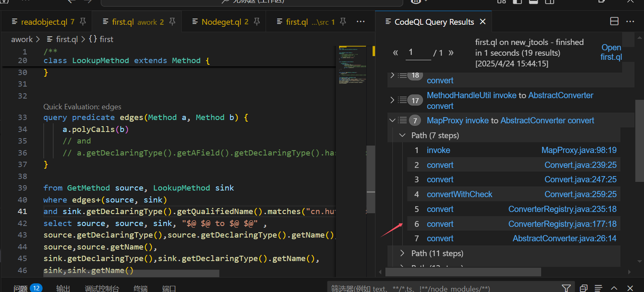The image size is (644, 292).
Task: Split the results editor layout
Action: 614,21
